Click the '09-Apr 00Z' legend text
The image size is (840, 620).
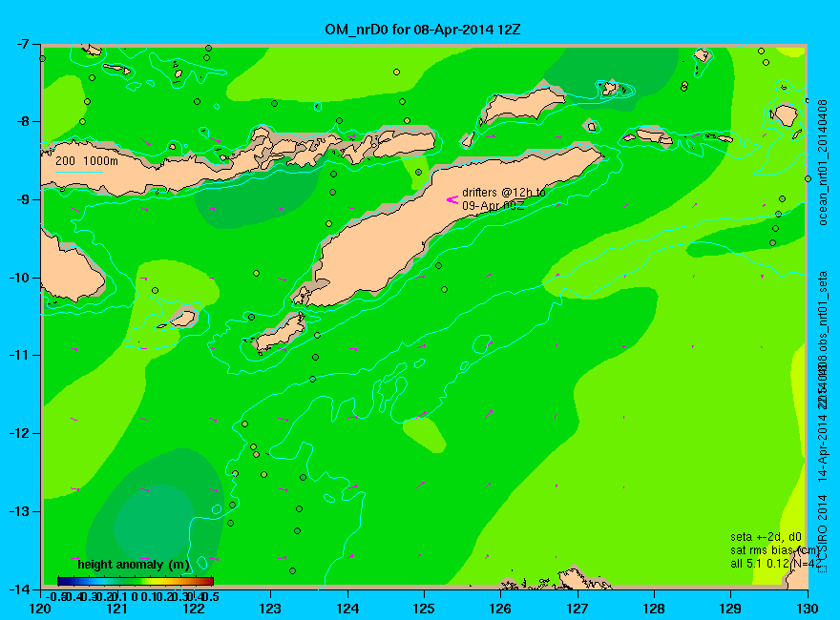point(493,205)
